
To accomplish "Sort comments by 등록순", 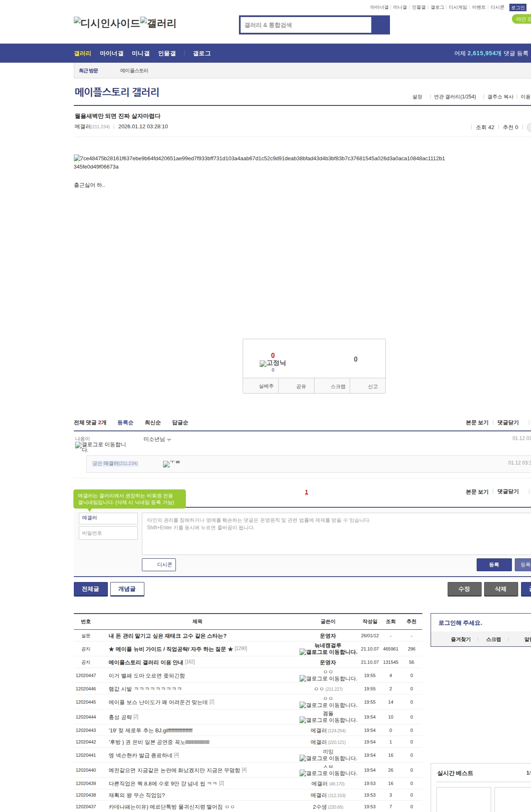I will 125,423.
